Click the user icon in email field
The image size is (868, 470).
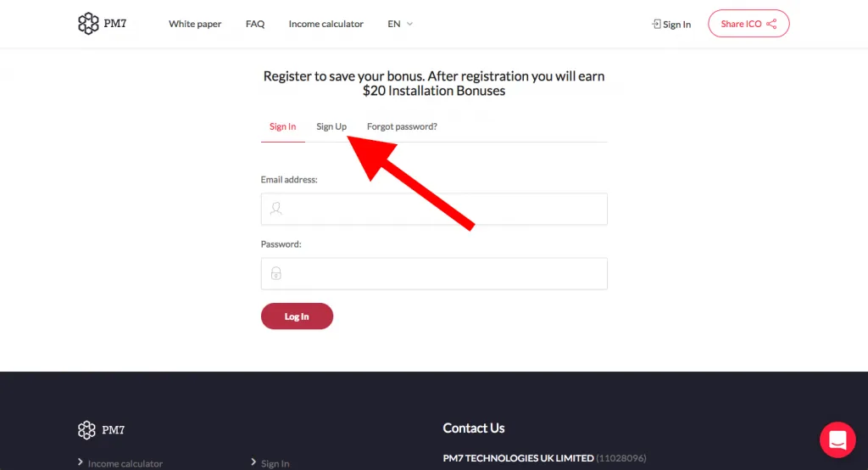(275, 209)
